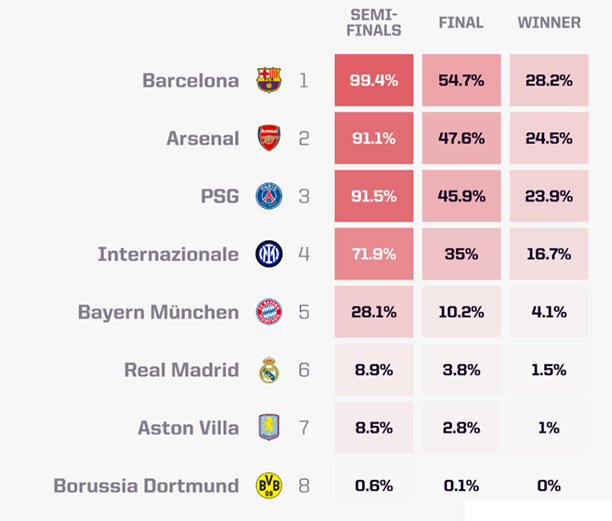Click the Arsenal club crest

tap(269, 138)
